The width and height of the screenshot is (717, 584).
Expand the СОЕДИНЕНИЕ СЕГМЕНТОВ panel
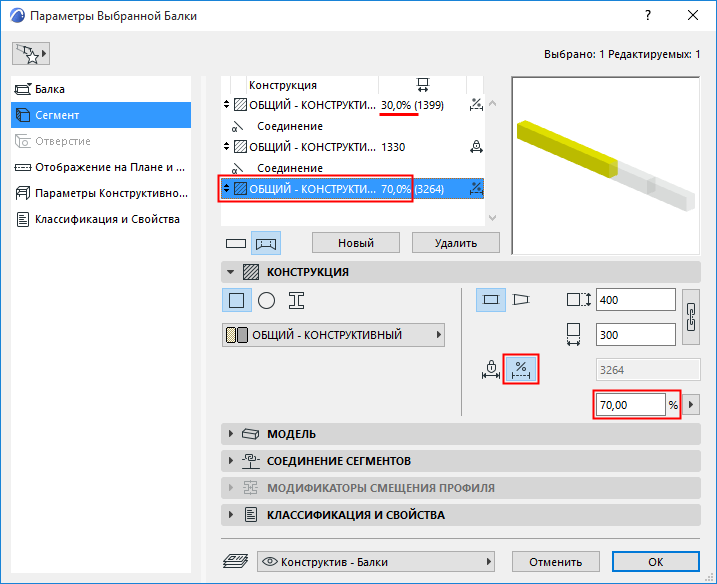click(x=460, y=461)
